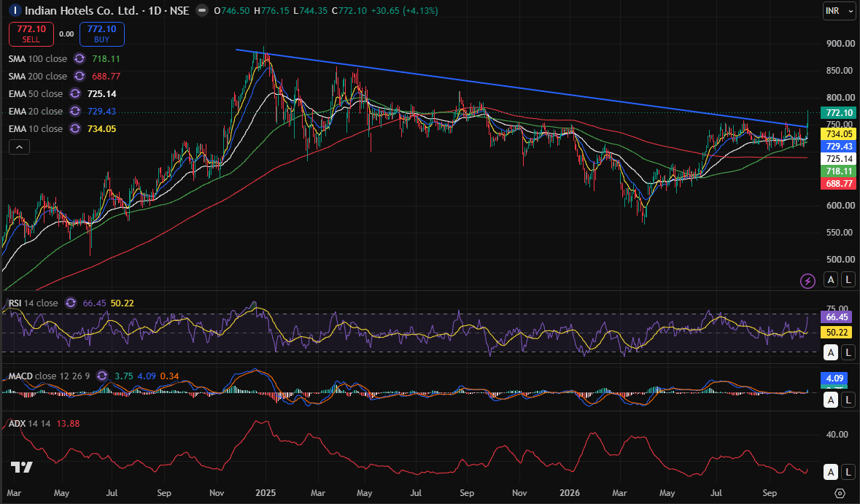The height and width of the screenshot is (504, 860).
Task: Click the blue descending trendline
Action: pyautogui.click(x=521, y=90)
